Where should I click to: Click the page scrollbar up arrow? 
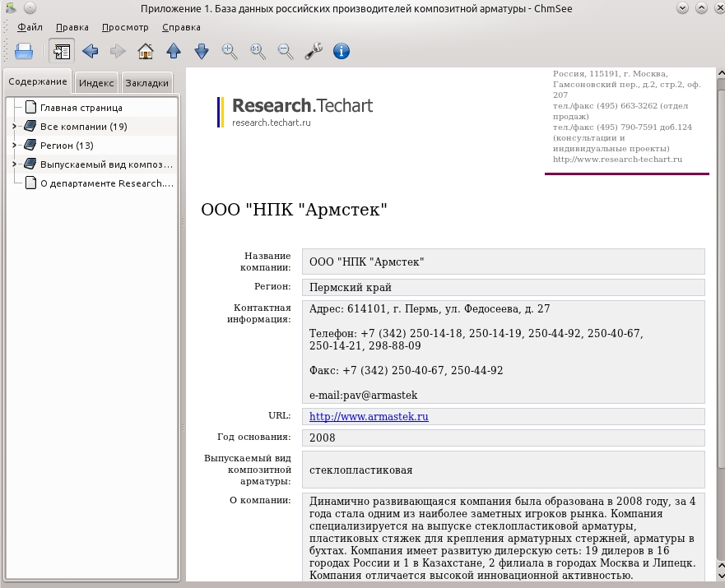721,73
